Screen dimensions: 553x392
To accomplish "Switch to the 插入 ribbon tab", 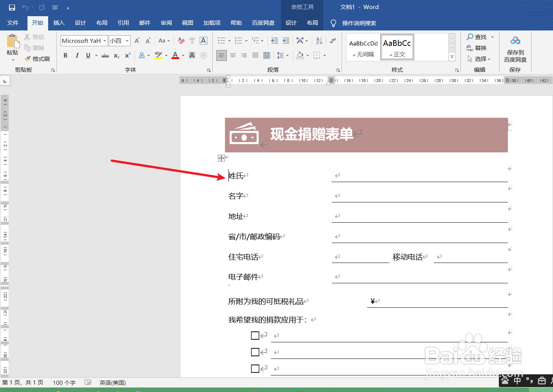I will 59,23.
